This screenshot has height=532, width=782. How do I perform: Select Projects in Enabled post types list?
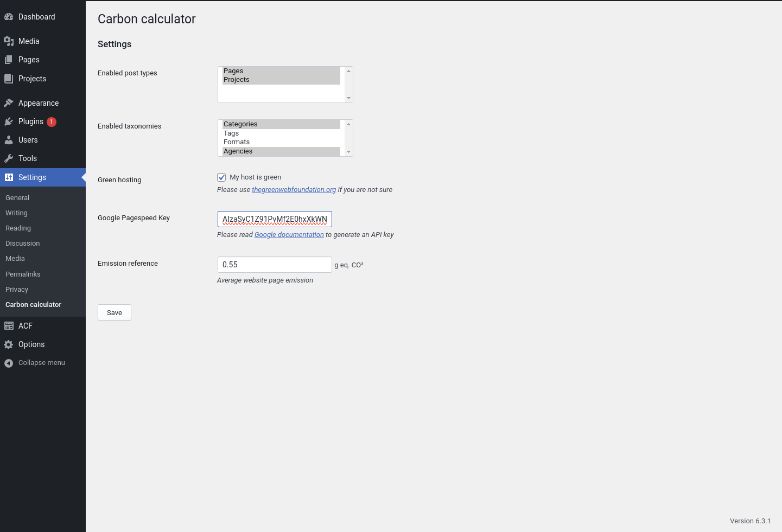[x=281, y=80]
